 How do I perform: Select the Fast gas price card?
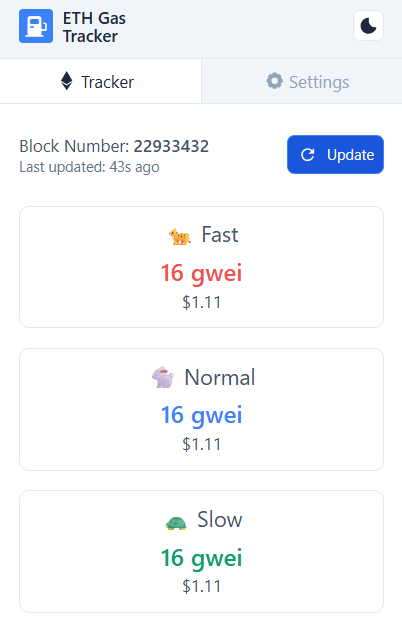(x=202, y=267)
